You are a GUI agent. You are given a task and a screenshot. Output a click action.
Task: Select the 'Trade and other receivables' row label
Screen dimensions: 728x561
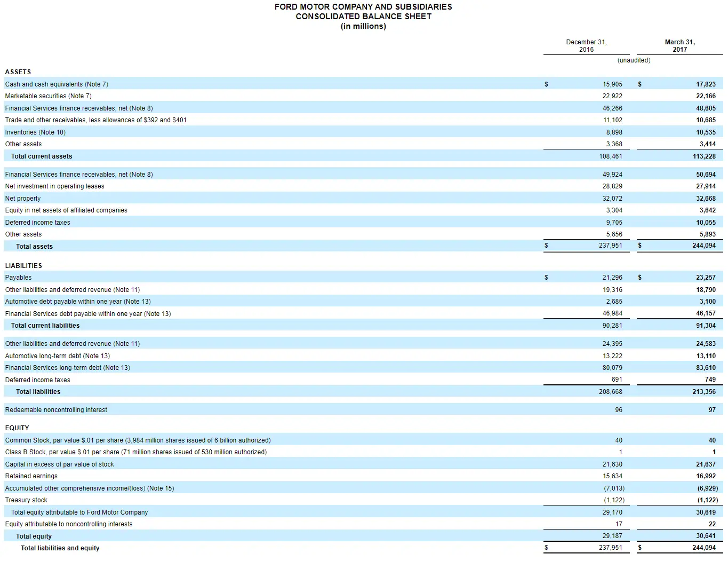point(96,120)
